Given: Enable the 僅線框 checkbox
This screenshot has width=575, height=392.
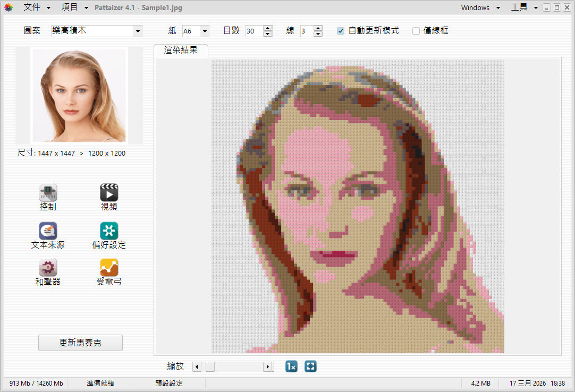Looking at the screenshot, I should (x=416, y=31).
